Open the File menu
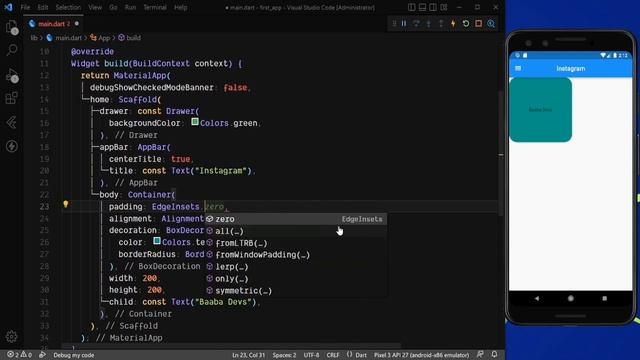 (25, 7)
